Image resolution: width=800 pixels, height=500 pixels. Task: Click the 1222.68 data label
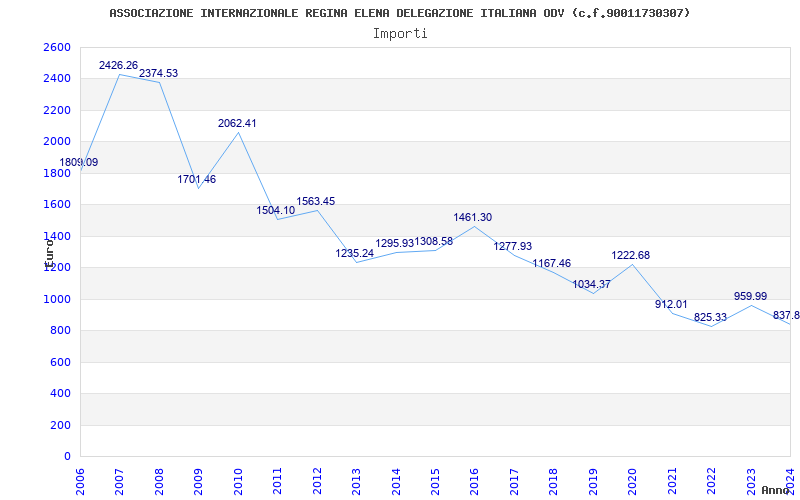pos(631,256)
